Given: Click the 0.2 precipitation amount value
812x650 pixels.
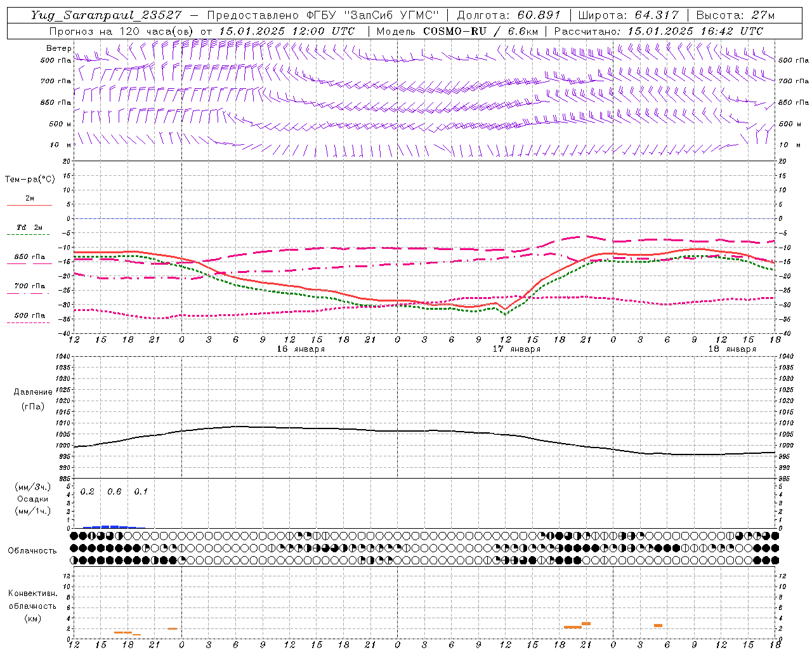Looking at the screenshot, I should pyautogui.click(x=88, y=492).
